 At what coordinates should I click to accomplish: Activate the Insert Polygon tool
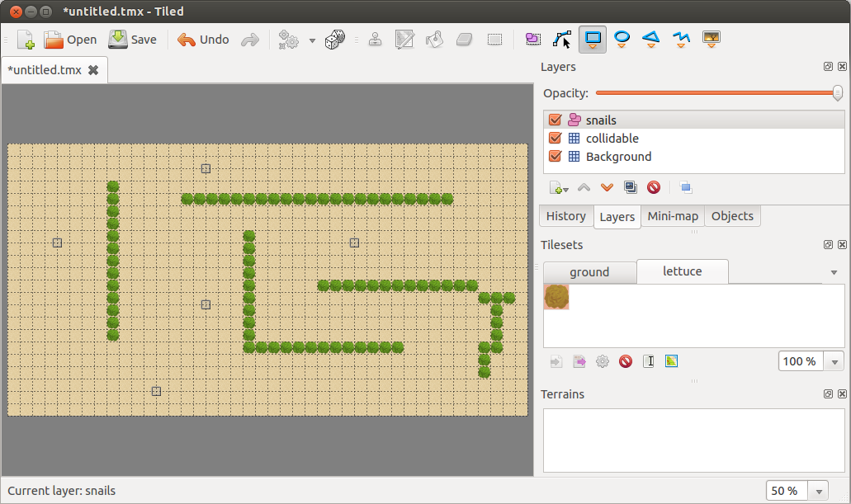651,39
